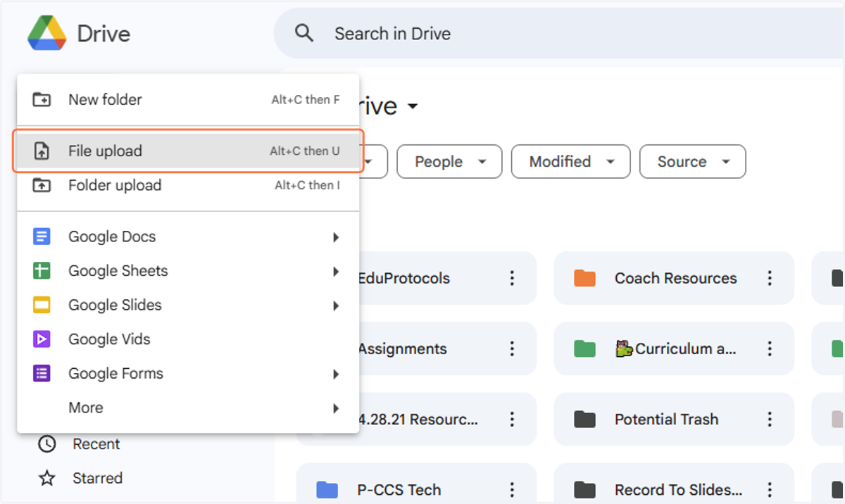
Task: Click the 4.28.21 Resourc... folder name
Action: point(418,420)
